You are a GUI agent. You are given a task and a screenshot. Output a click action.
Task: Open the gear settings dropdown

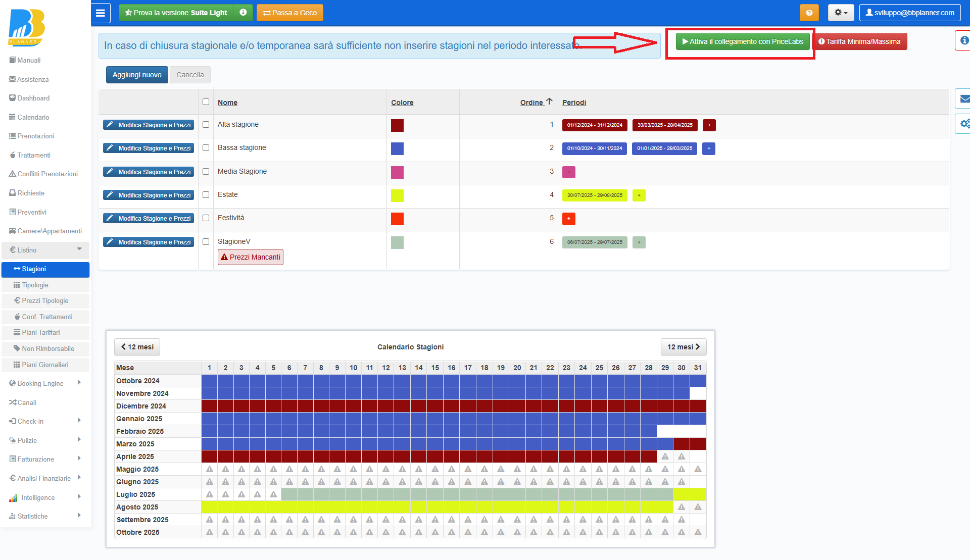[x=841, y=13]
